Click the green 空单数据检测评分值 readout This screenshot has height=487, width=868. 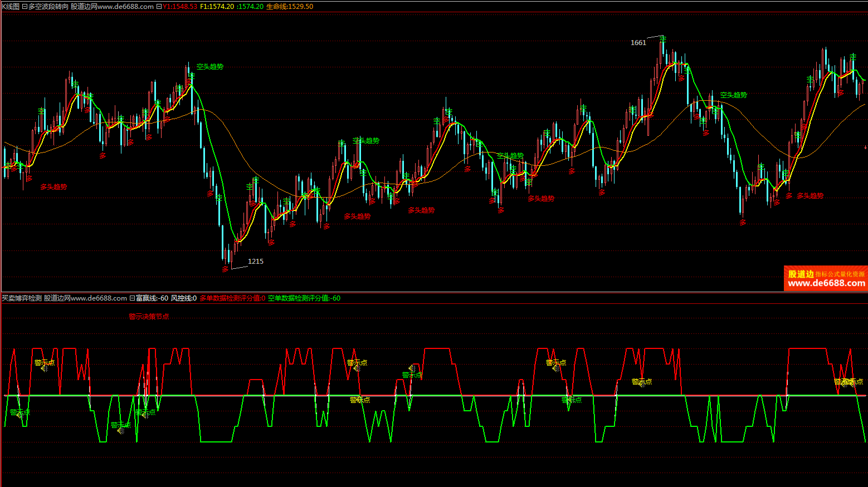point(304,298)
